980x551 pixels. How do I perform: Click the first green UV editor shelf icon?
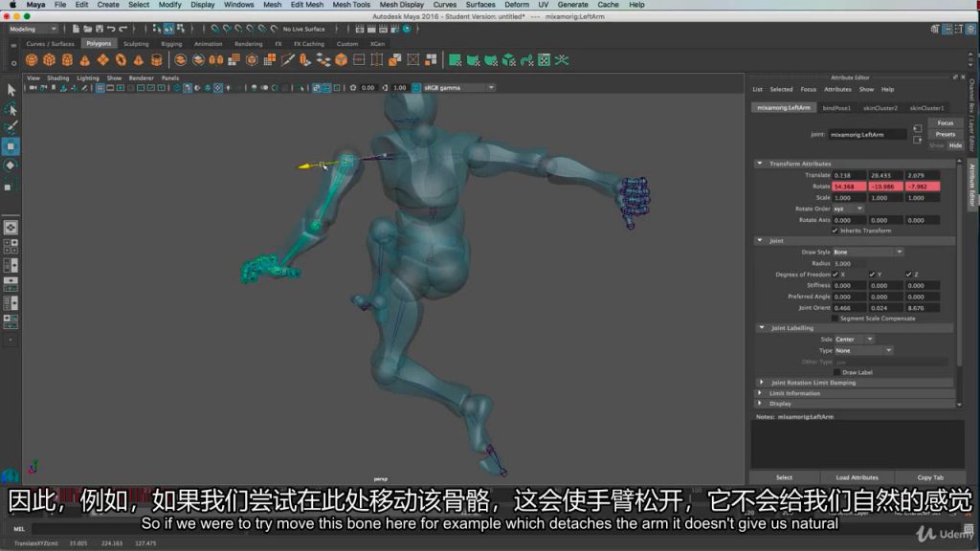[x=455, y=60]
